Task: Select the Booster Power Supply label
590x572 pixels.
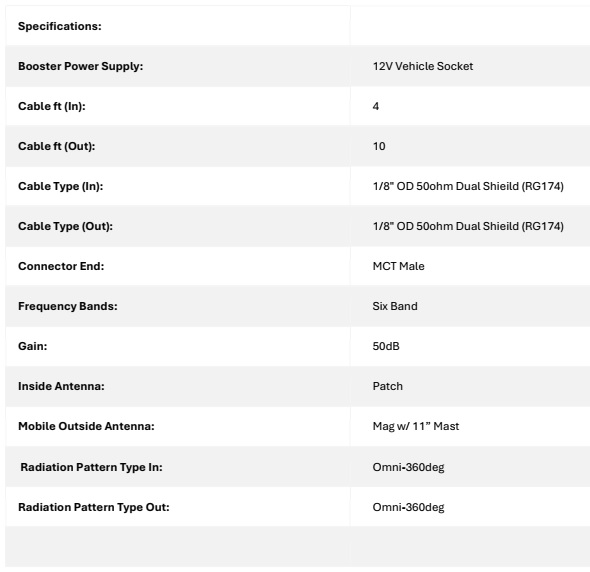Action: 81,66
